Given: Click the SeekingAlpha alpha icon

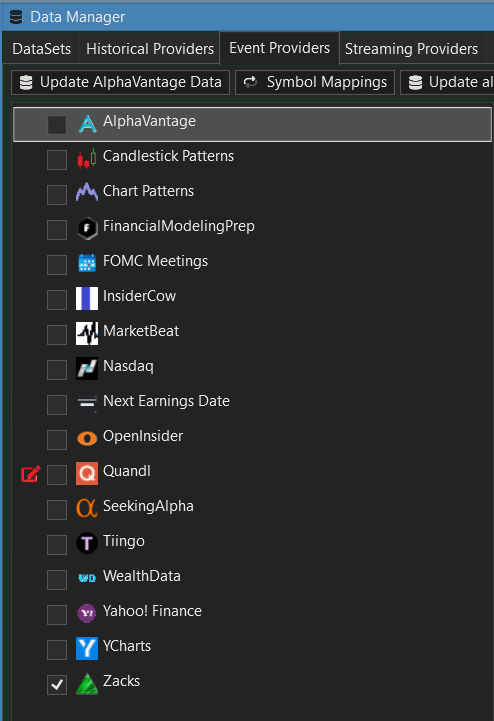Looking at the screenshot, I should pos(87,508).
